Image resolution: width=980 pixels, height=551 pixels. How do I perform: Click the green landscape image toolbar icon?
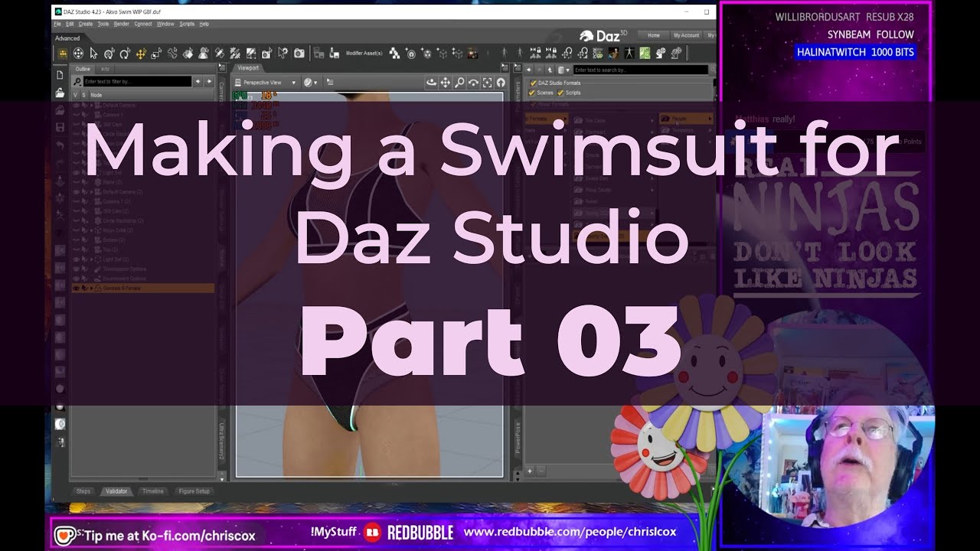[x=645, y=54]
